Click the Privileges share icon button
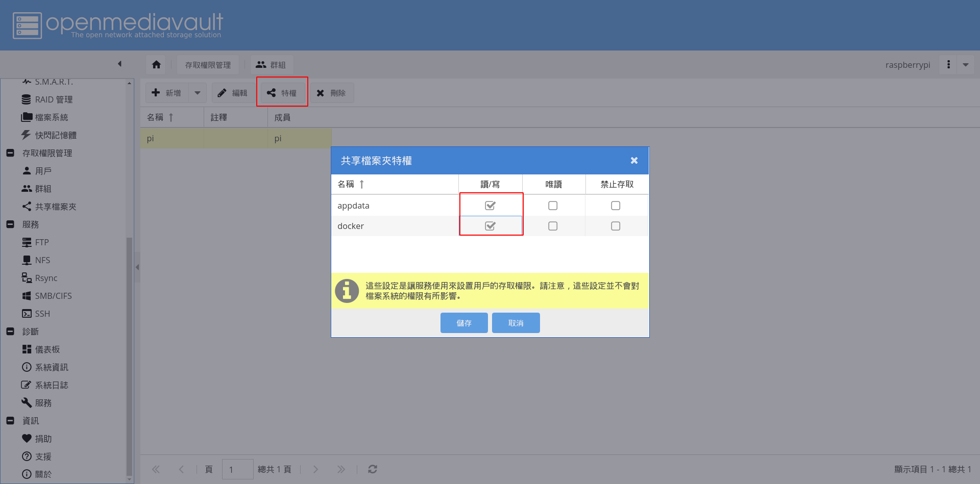Image resolution: width=980 pixels, height=484 pixels. point(282,93)
